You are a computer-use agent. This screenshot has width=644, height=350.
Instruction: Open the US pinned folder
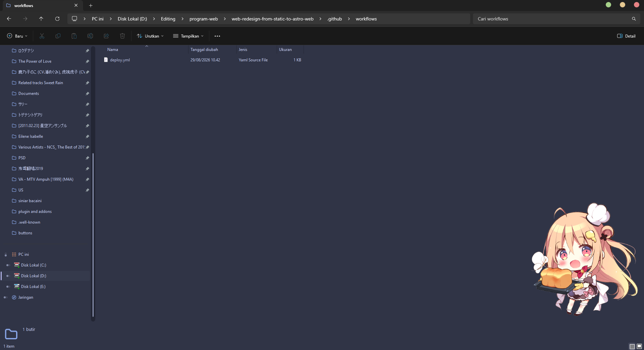pos(21,190)
